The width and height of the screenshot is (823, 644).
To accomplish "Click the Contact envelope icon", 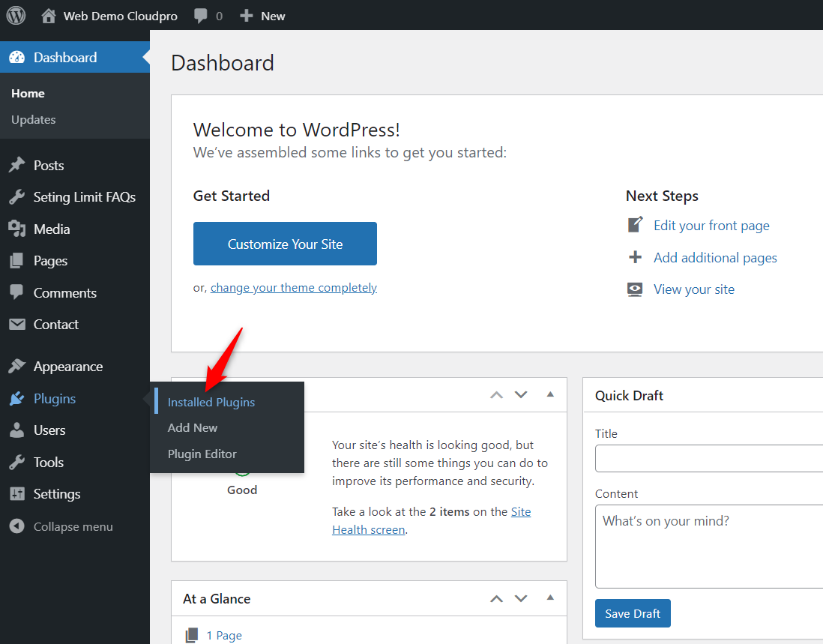I will coord(16,324).
